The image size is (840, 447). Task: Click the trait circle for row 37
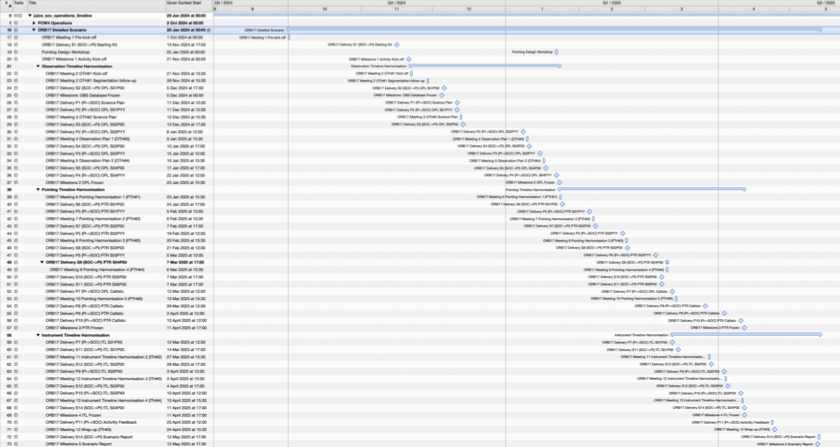[17, 182]
